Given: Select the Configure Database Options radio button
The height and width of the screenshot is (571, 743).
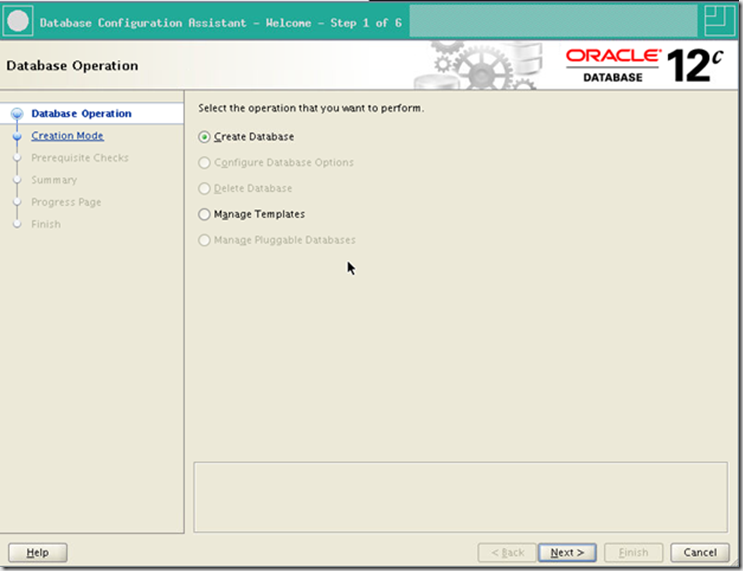Looking at the screenshot, I should point(204,163).
